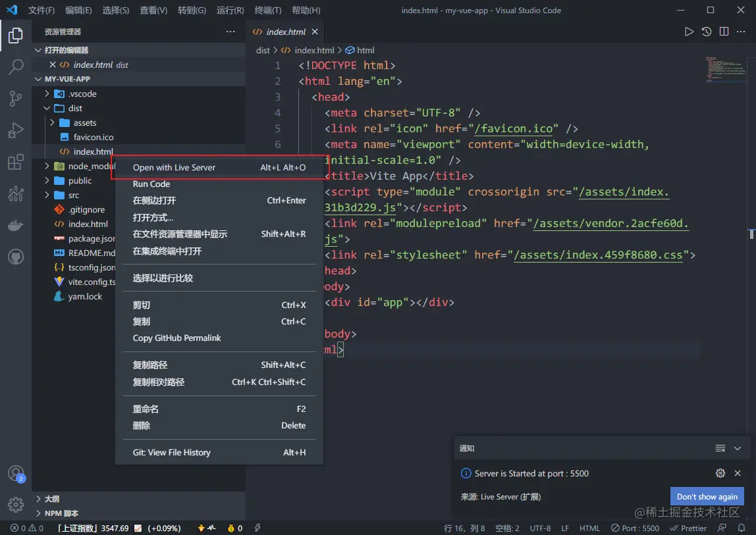Click the html breadcrumb item
Image resolution: width=756 pixels, height=535 pixels.
[360, 50]
